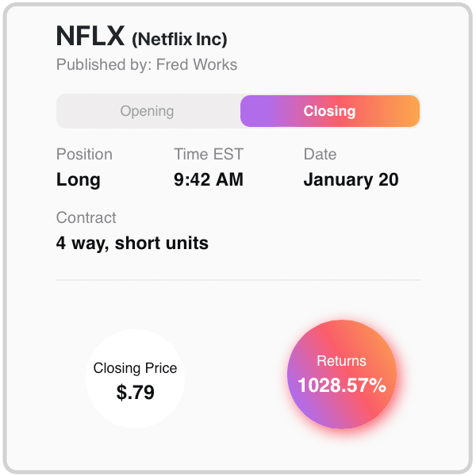Click the Time EST label
The image size is (476, 476).
point(209,154)
